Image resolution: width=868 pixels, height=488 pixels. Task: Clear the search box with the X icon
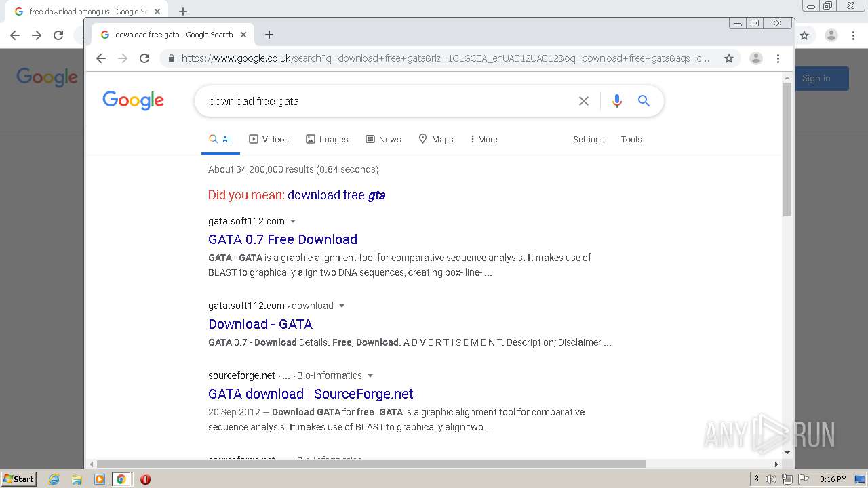point(583,101)
